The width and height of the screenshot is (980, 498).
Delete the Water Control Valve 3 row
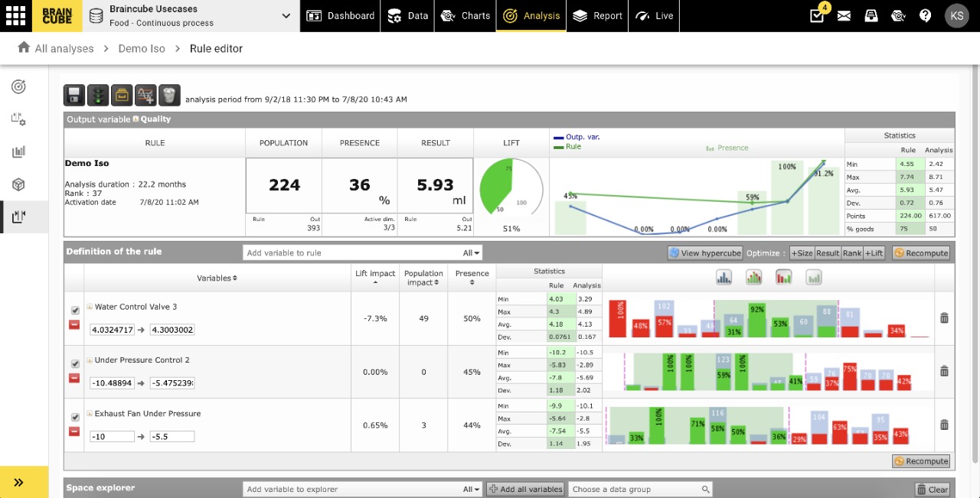[x=943, y=317]
